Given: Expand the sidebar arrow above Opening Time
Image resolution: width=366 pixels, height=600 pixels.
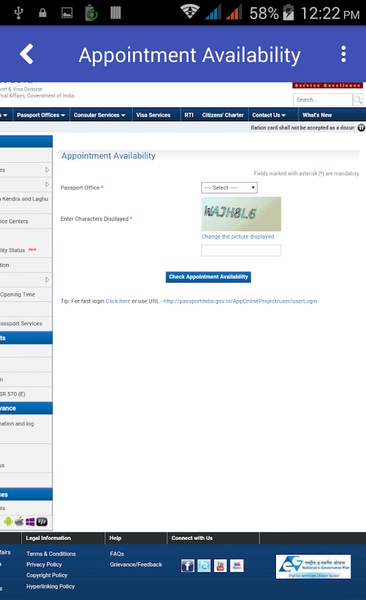Looking at the screenshot, I should [47, 279].
